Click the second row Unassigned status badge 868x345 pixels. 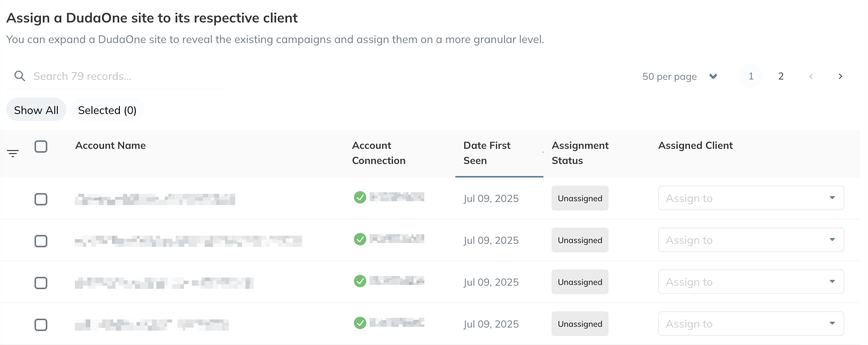pos(580,240)
